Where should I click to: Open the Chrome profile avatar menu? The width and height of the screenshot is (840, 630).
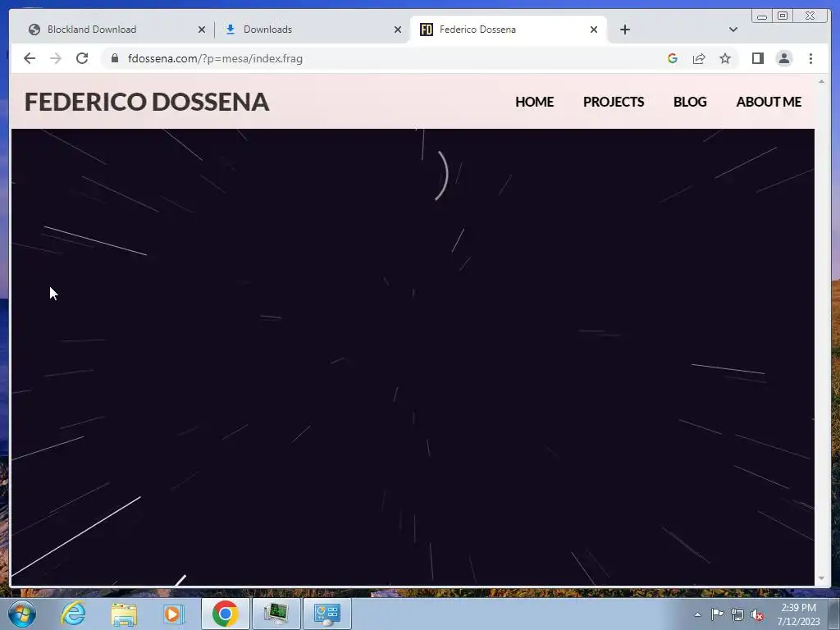(x=783, y=58)
